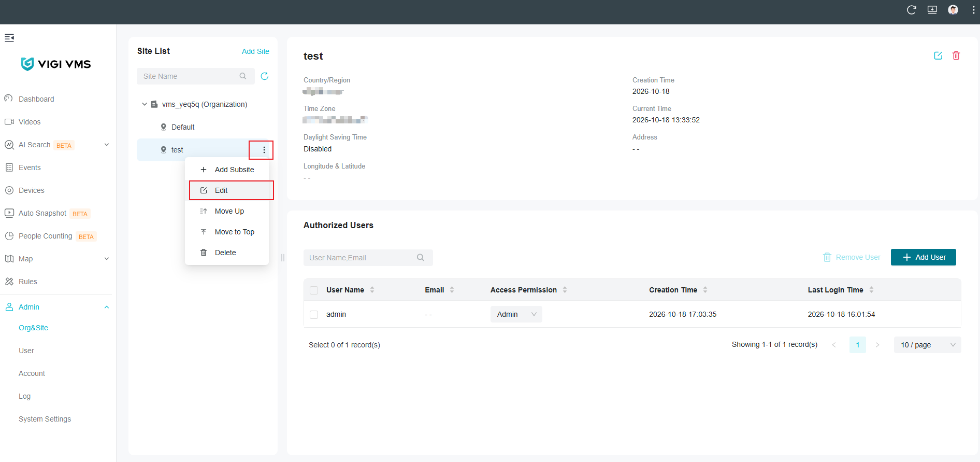Viewport: 980px width, 462px height.
Task: Open User admin page
Action: (26, 351)
